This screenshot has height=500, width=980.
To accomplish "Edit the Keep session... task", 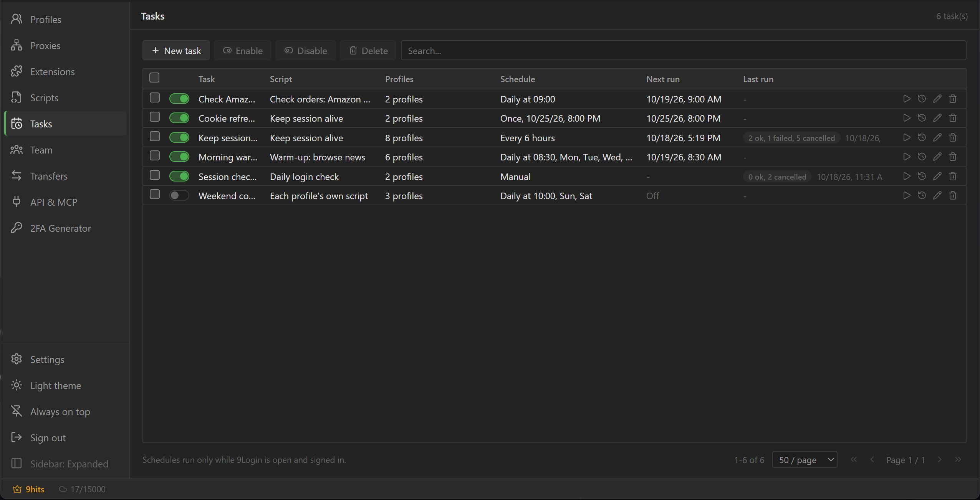I will (x=937, y=138).
